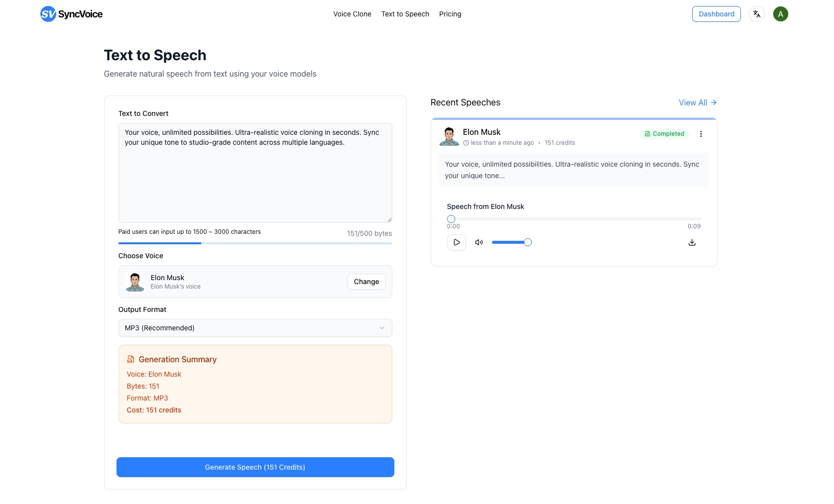
Task: Go to the Voice Clone page
Action: point(352,14)
